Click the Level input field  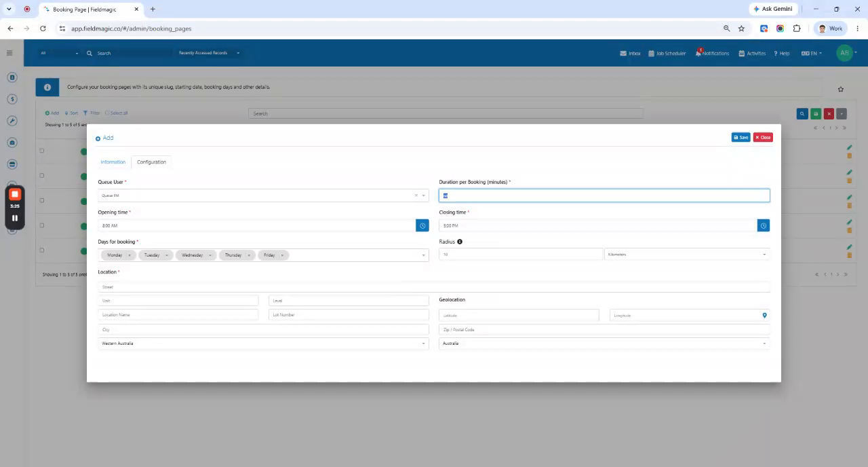pos(349,300)
